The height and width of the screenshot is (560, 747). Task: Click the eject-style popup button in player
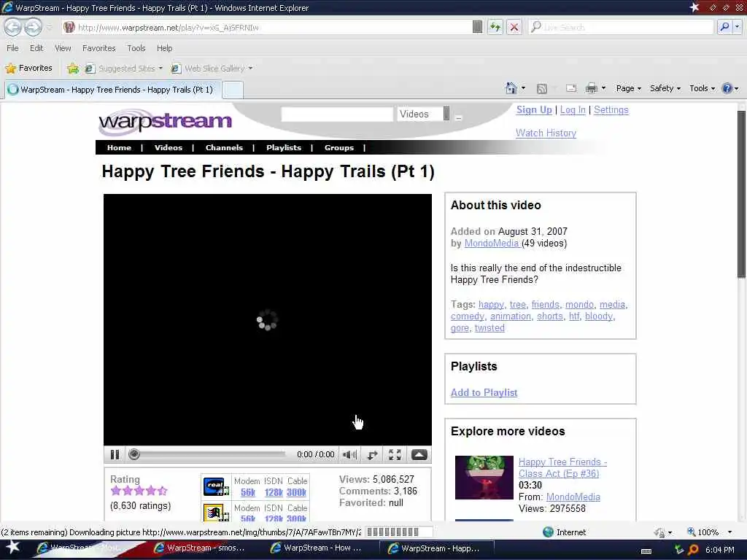point(419,455)
